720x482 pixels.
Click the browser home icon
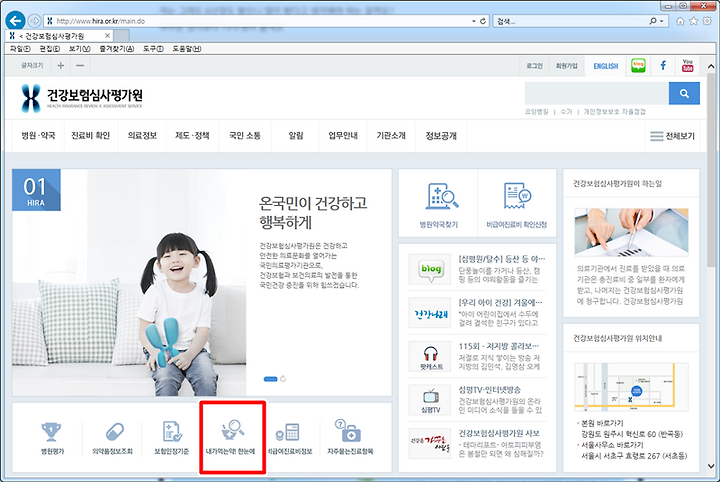pyautogui.click(x=680, y=21)
